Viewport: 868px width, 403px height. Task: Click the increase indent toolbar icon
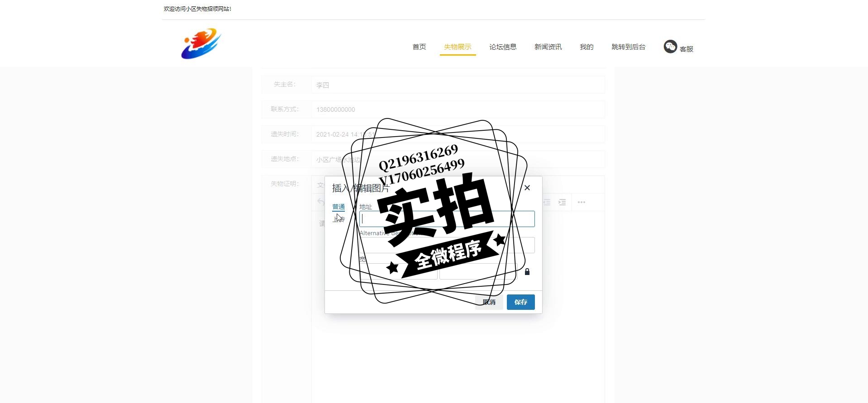tap(562, 202)
